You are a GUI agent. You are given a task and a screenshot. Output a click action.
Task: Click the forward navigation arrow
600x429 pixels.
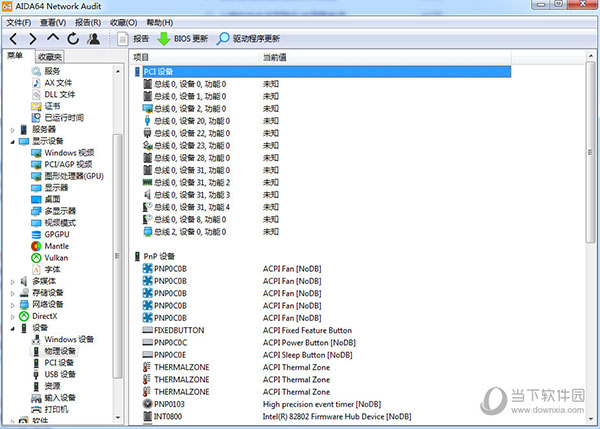pyautogui.click(x=33, y=38)
